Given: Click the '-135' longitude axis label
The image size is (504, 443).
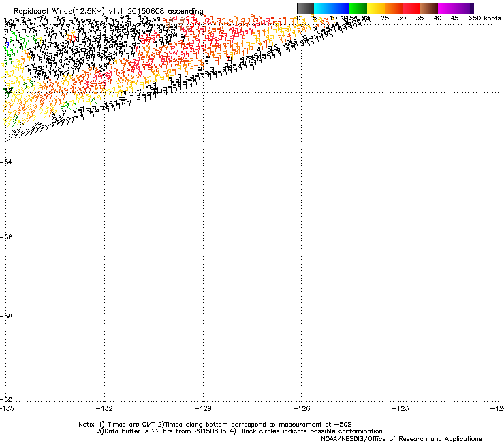Looking at the screenshot, I should pyautogui.click(x=7, y=408).
